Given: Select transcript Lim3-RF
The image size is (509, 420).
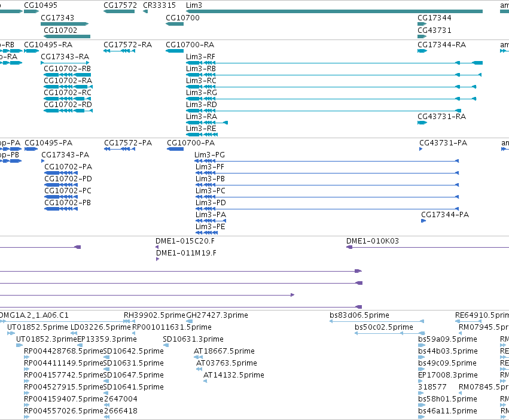Looking at the screenshot, I should point(200,57).
